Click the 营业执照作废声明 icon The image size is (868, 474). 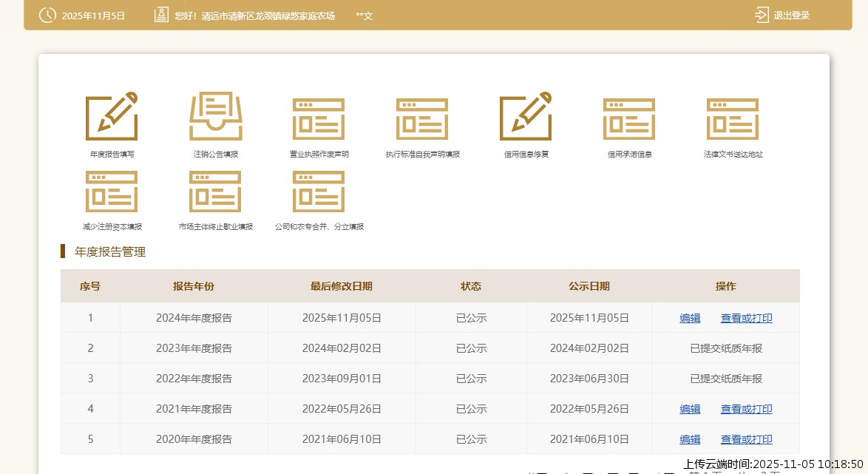point(319,118)
